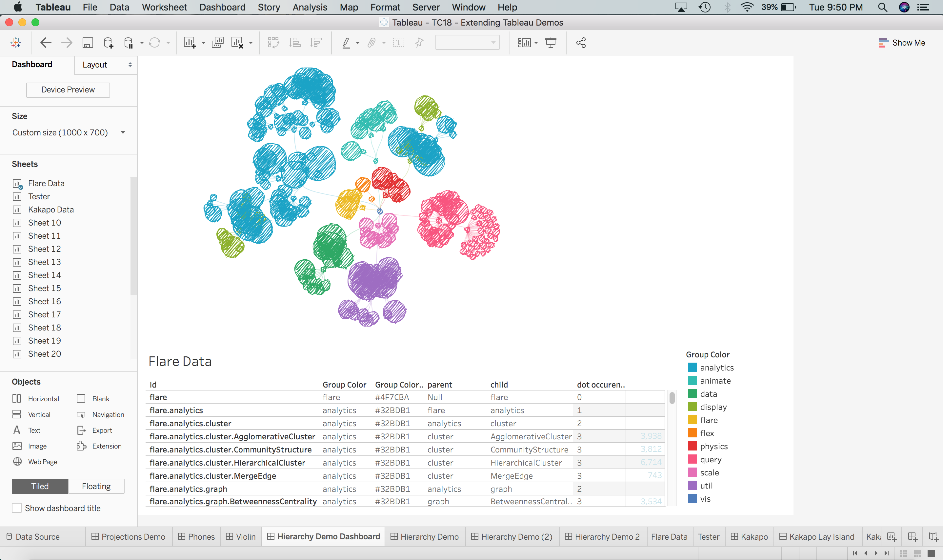Click the Undo back arrow
Image resolution: width=943 pixels, height=560 pixels.
point(46,43)
